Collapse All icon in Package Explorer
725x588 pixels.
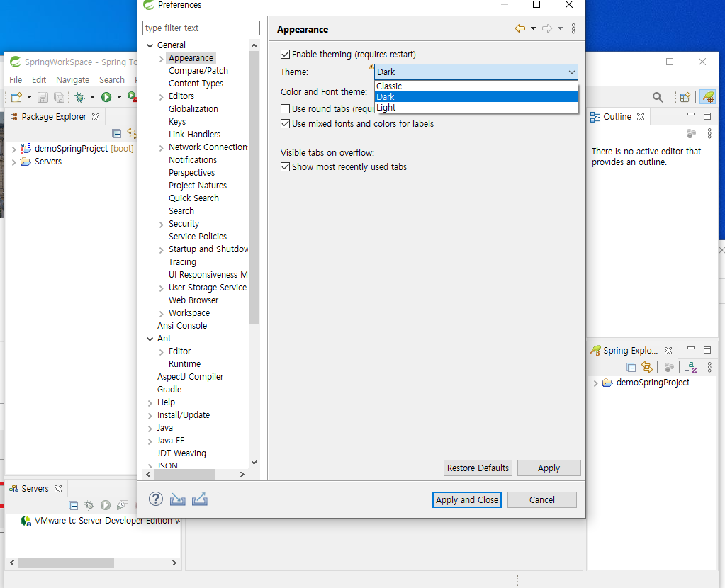(x=116, y=134)
